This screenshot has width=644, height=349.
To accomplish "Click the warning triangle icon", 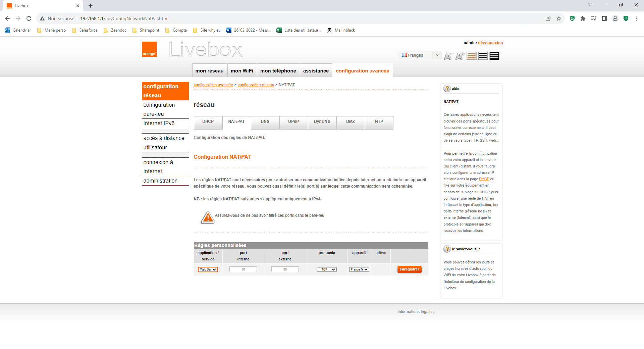I will [208, 217].
